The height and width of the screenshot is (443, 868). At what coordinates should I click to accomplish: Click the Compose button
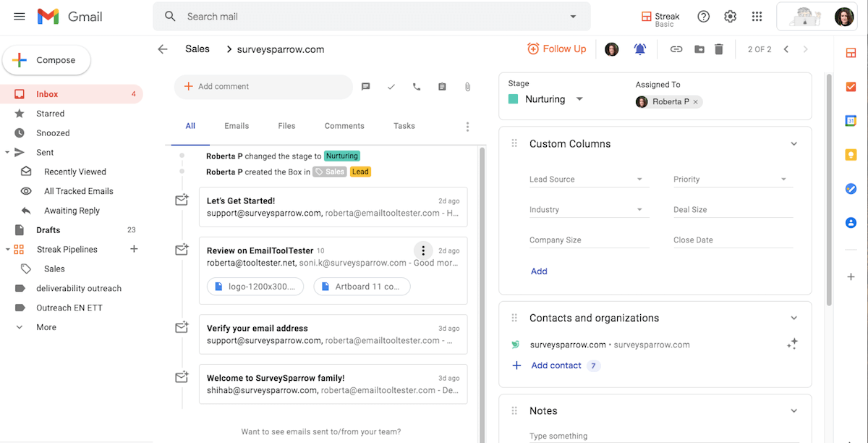(46, 61)
